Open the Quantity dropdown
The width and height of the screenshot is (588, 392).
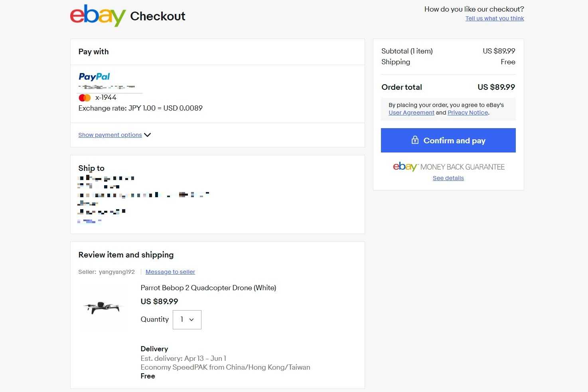pyautogui.click(x=187, y=320)
